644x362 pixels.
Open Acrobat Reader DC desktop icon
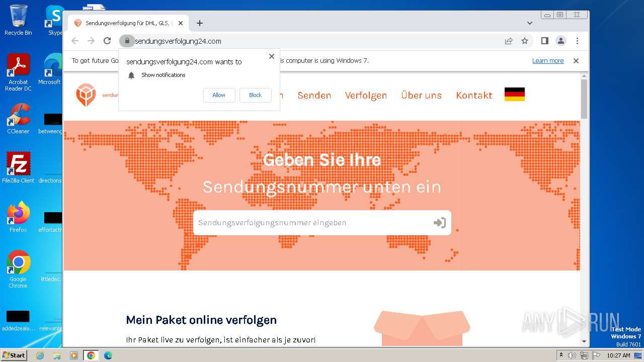pyautogui.click(x=18, y=72)
